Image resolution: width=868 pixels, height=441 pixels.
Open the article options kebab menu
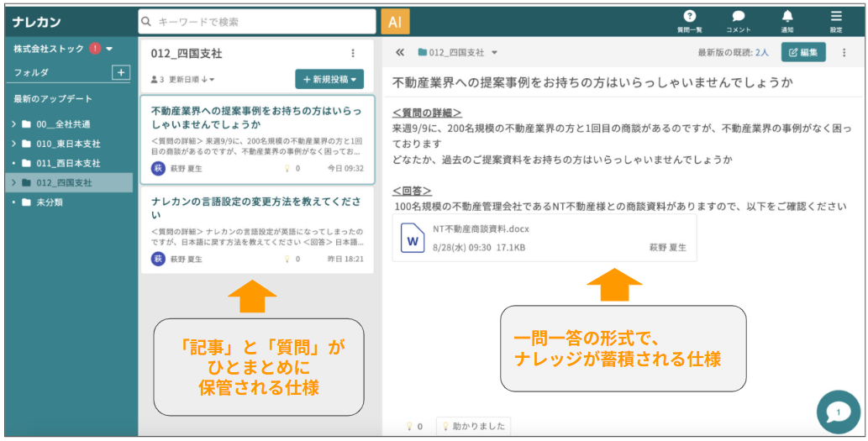pyautogui.click(x=844, y=53)
